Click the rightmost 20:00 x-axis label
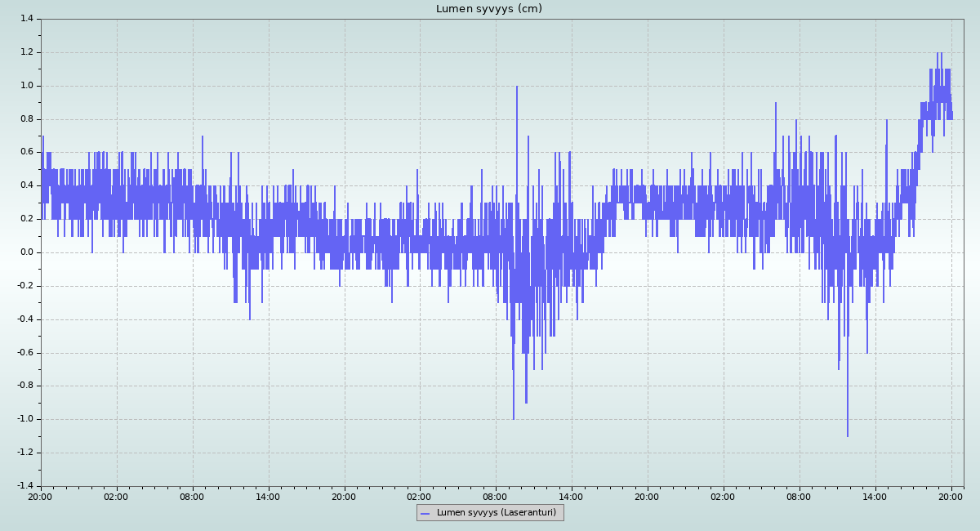980x531 pixels. tap(951, 497)
